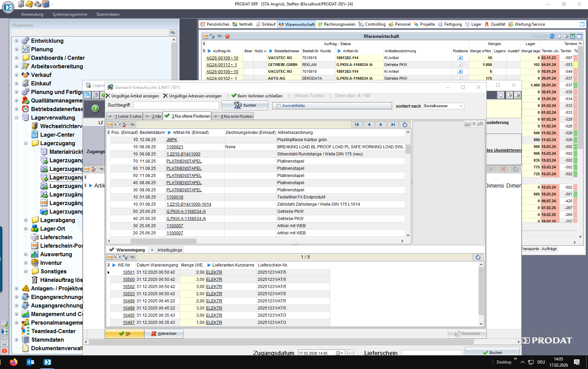This screenshot has width=588, height=369.
Task: Click into the Suchbegriff search field
Action: pyautogui.click(x=176, y=106)
